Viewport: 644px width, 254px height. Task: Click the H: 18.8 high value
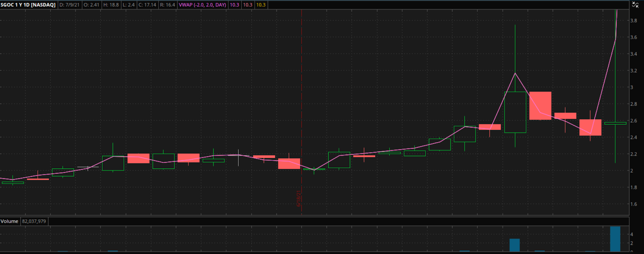pos(111,5)
